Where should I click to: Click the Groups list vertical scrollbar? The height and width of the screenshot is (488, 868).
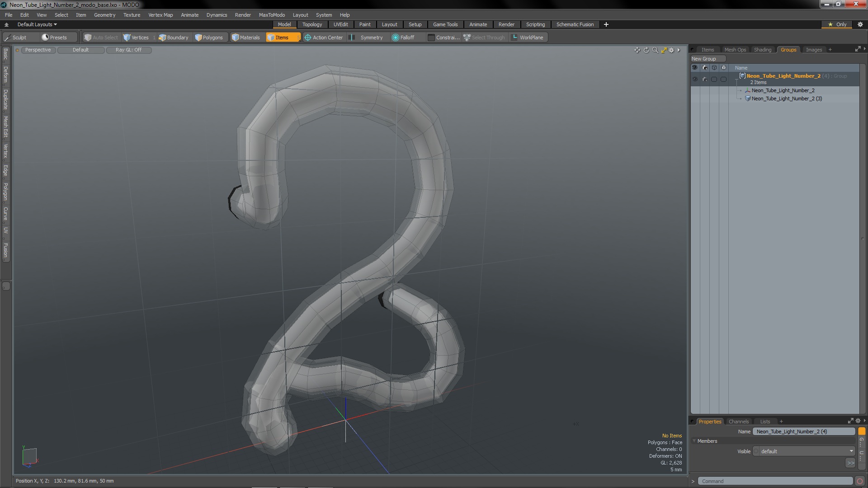(862, 239)
